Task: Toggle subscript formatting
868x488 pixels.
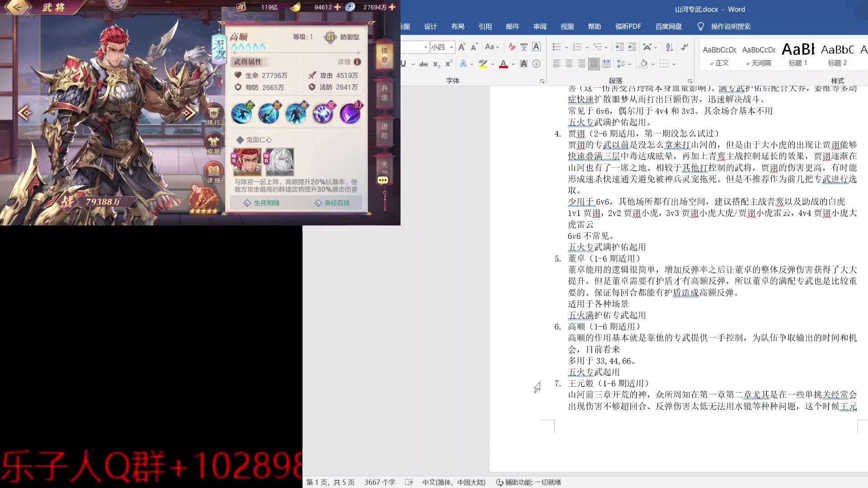Action: (436, 64)
